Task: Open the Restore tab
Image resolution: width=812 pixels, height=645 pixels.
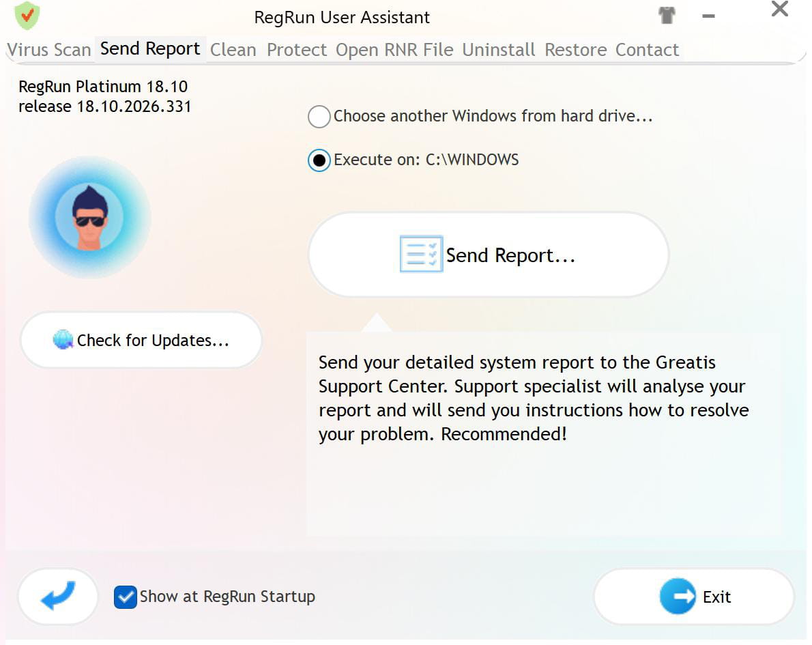Action: pos(575,50)
